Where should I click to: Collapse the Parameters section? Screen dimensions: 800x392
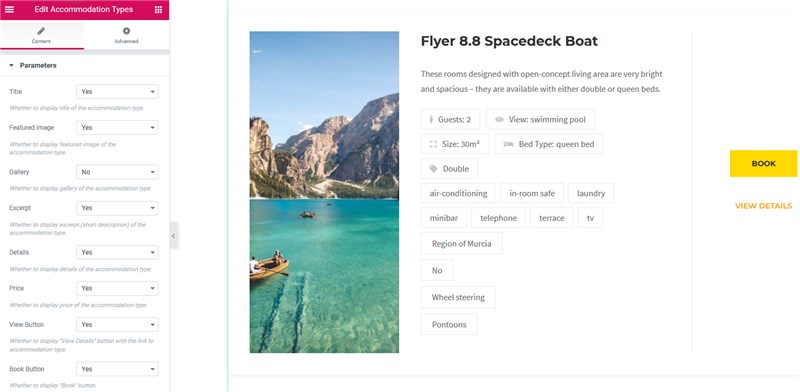(33, 65)
